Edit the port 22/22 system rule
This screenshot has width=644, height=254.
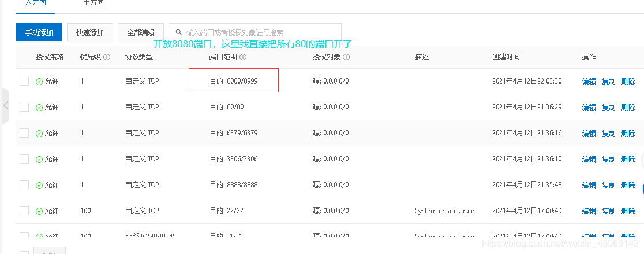click(x=589, y=211)
